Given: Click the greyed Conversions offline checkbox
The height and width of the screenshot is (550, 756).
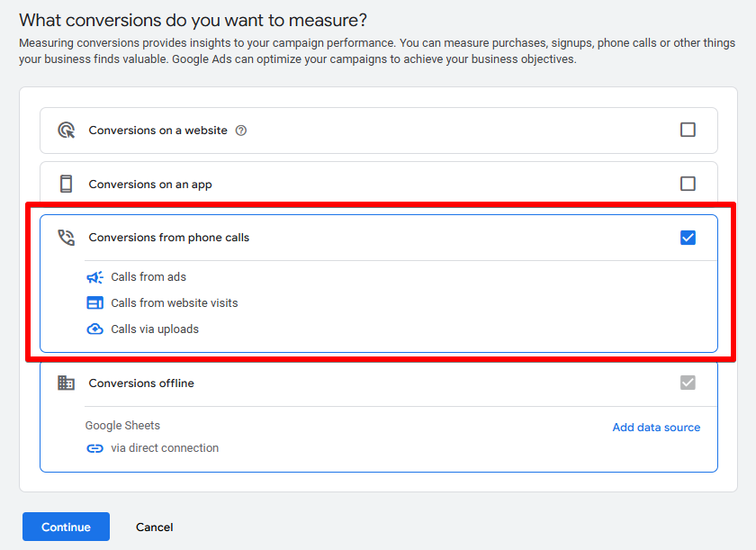Looking at the screenshot, I should (688, 383).
